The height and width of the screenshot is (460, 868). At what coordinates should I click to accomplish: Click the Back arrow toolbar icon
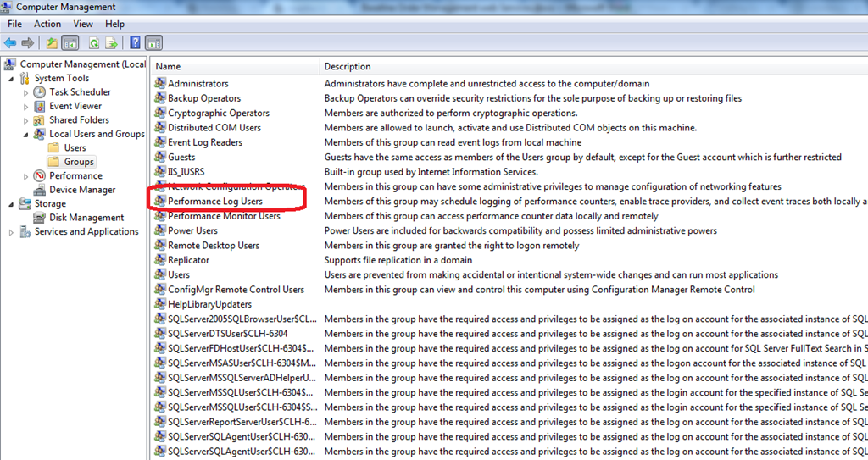click(x=10, y=42)
